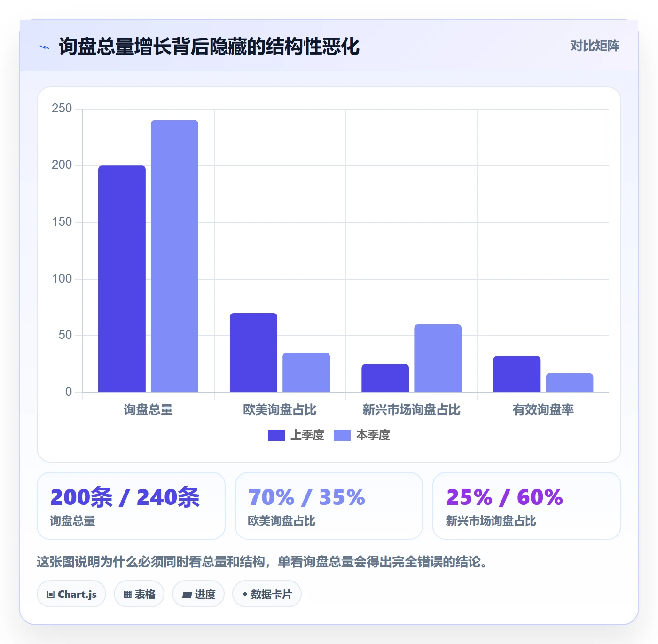The height and width of the screenshot is (644, 658).
Task: Click the lightning icon beside the card title
Action: (x=45, y=47)
